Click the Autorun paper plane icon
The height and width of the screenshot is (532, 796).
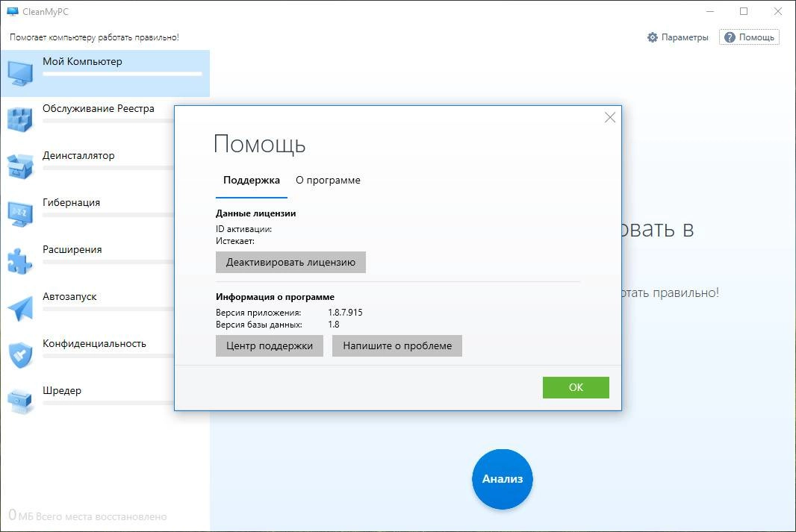(x=20, y=308)
